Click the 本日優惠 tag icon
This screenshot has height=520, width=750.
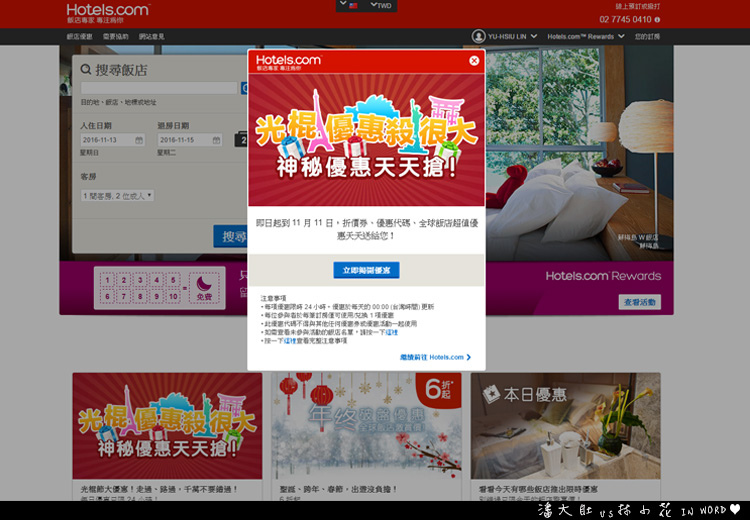[490, 394]
